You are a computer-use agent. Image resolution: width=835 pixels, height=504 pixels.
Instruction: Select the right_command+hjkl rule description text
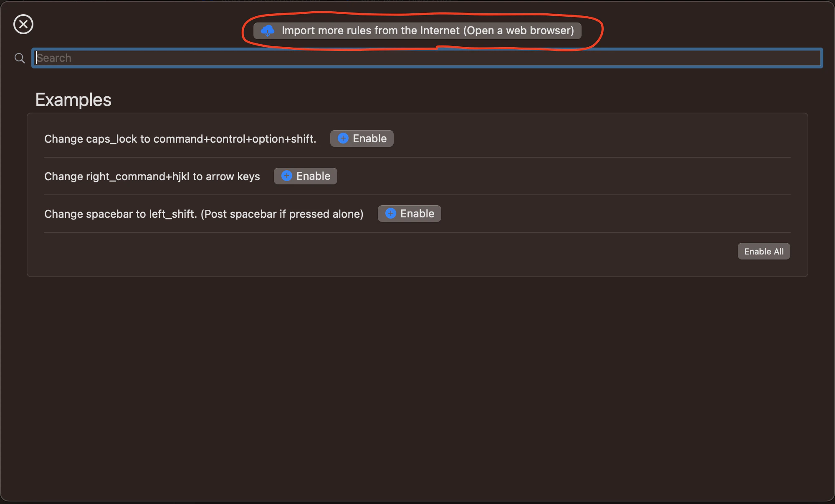click(x=152, y=176)
